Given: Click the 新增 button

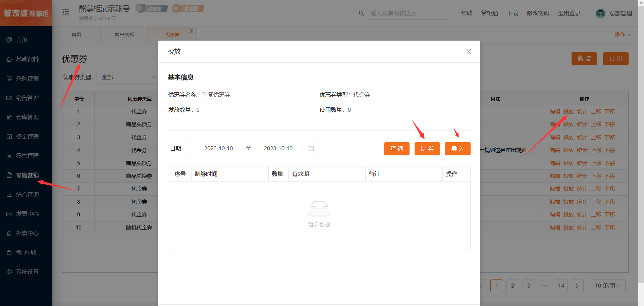Looking at the screenshot, I should [584, 58].
